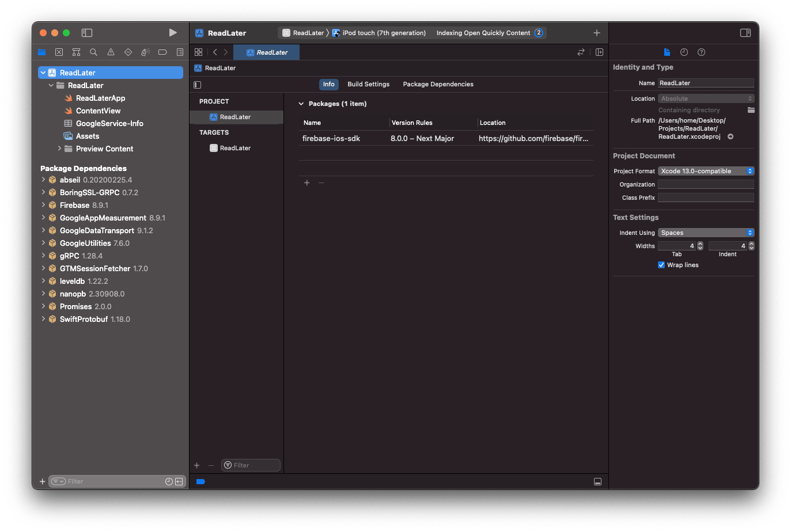Select the ReadLater scheme in toolbar
The height and width of the screenshot is (532, 791).
click(x=303, y=33)
